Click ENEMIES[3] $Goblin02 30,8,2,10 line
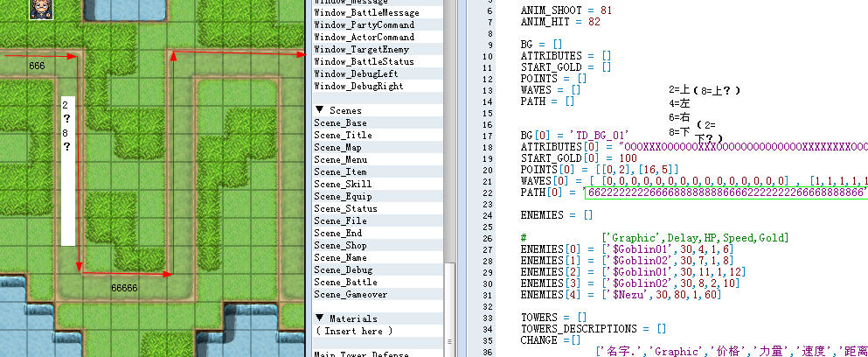This screenshot has width=868, height=357. point(629,283)
